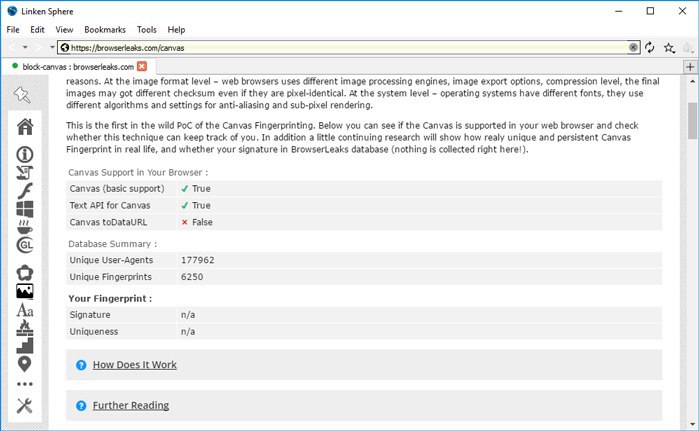Image resolution: width=699 pixels, height=431 pixels.
Task: Click the flower-shaped icon in sidebar
Action: [x=25, y=273]
